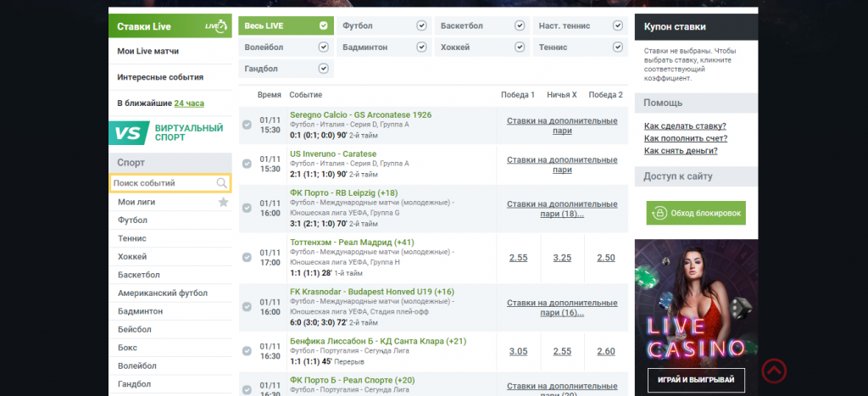Image resolution: width=868 pixels, height=396 pixels.
Task: Toggle the Весь LIVE filter checkbox
Action: coord(323,25)
